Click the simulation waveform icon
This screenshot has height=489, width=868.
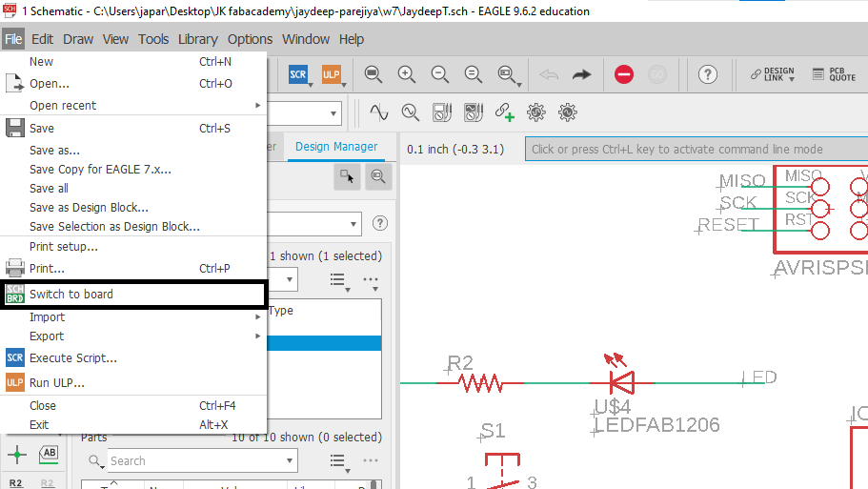click(378, 112)
